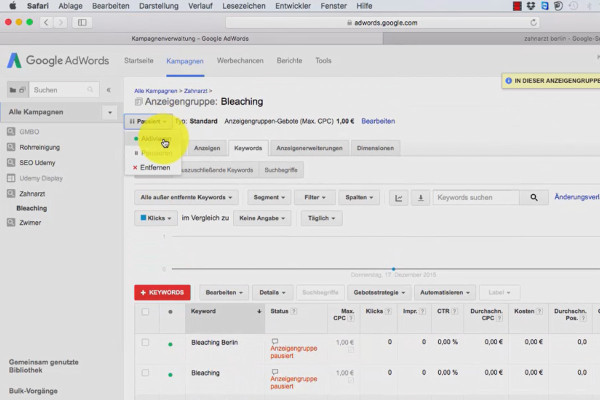Image resolution: width=600 pixels, height=400 pixels.
Task: Click the Bearbeiten link next to 1,00 €
Action: 378,121
